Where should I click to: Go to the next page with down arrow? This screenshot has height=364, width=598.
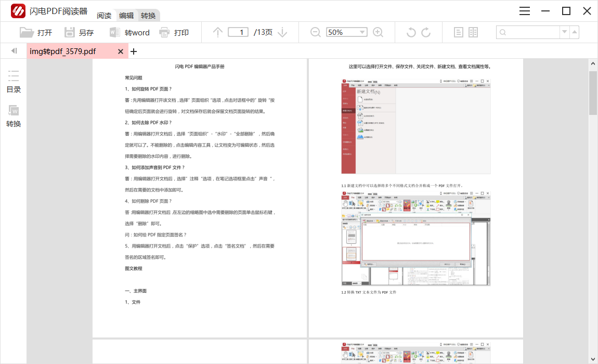coord(282,32)
